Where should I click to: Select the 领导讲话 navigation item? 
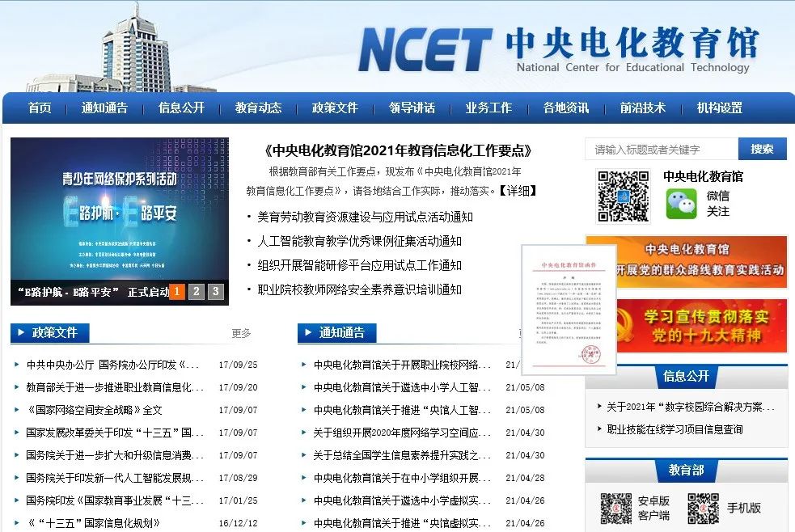coord(412,108)
